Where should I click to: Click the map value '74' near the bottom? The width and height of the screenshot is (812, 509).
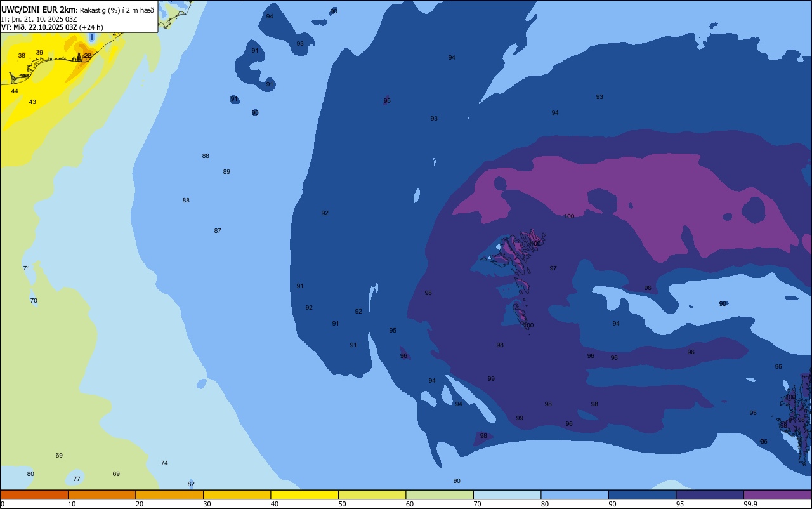pos(164,463)
